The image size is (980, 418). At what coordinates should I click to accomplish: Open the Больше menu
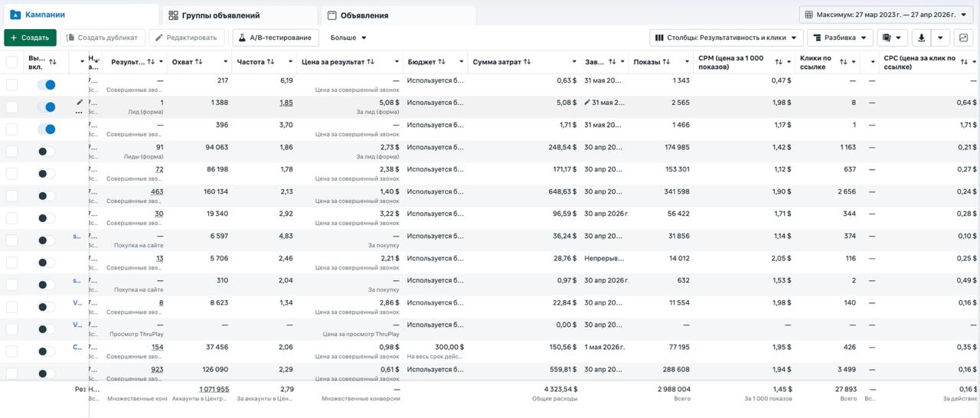click(x=348, y=38)
